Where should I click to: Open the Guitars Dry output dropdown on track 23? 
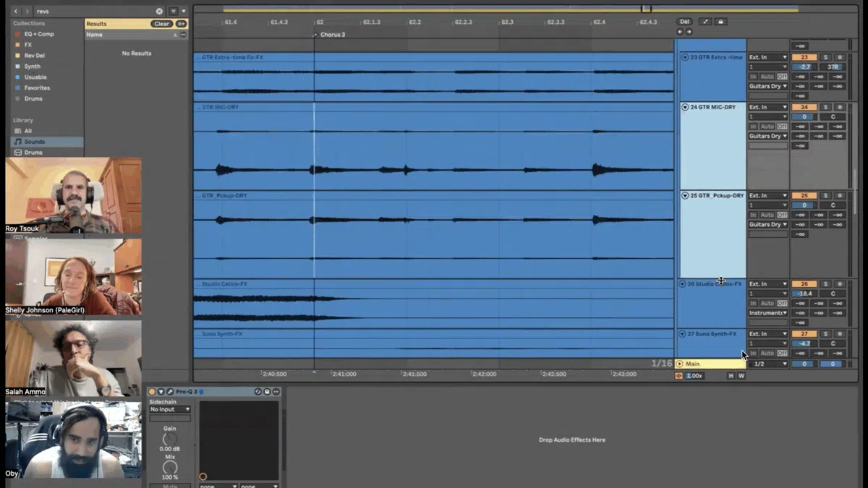[767, 86]
